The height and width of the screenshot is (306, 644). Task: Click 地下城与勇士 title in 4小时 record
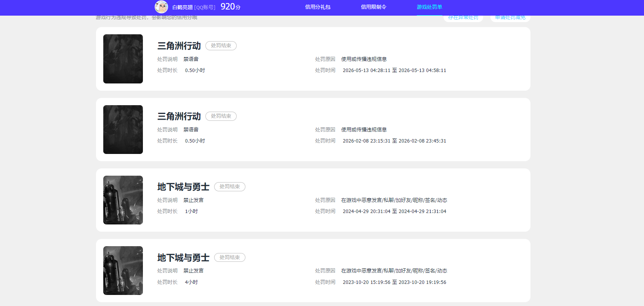tap(183, 258)
